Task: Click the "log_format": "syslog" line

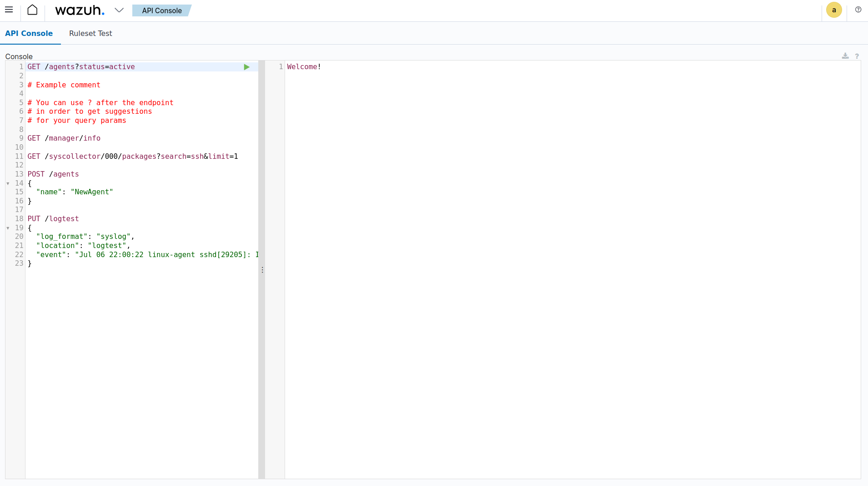Action: click(x=85, y=237)
